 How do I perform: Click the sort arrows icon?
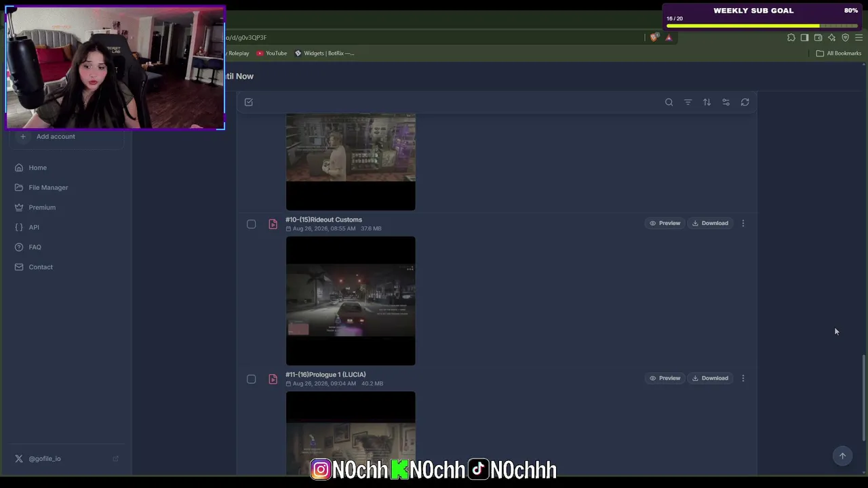click(707, 102)
